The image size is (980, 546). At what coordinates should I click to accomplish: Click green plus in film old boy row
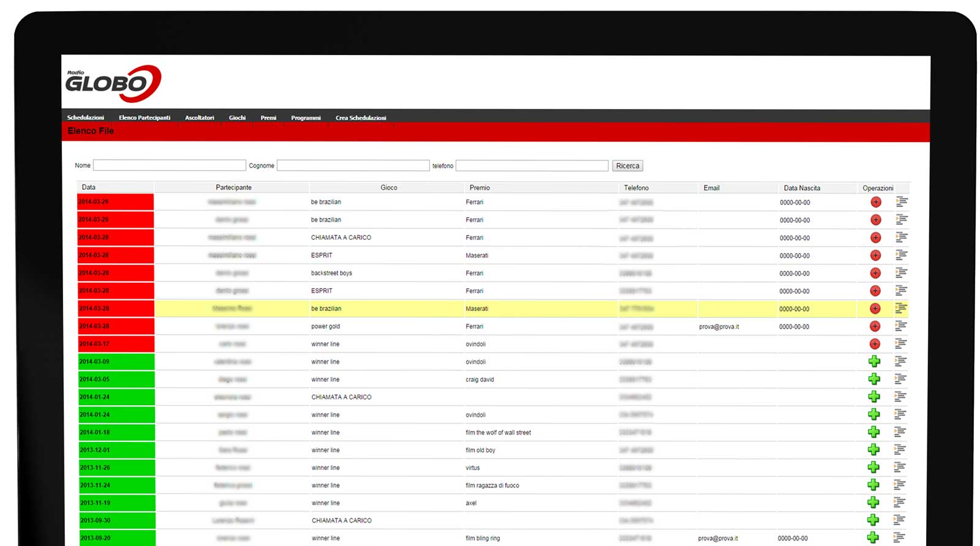click(x=874, y=450)
